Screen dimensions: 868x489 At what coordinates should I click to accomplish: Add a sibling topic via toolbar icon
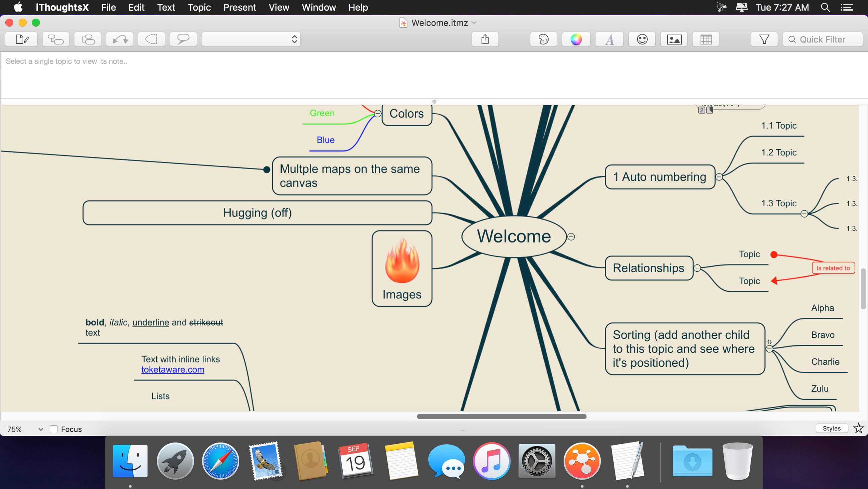pyautogui.click(x=88, y=40)
